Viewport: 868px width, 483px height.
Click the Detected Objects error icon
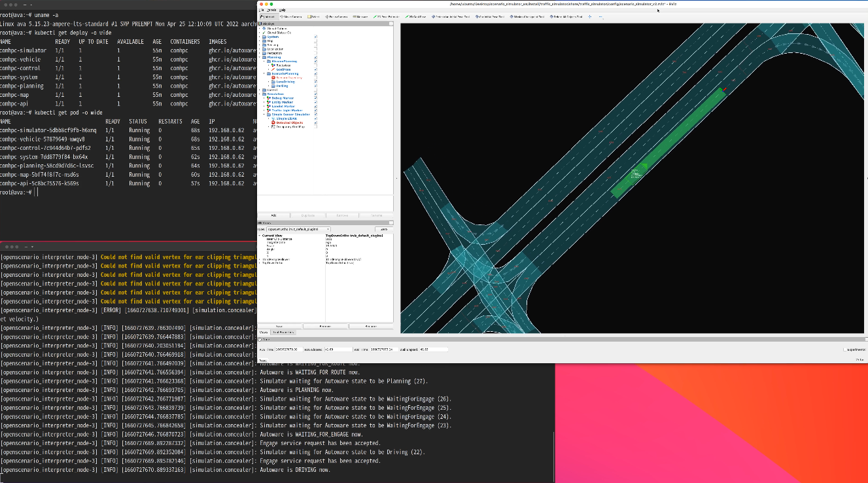pyautogui.click(x=273, y=122)
